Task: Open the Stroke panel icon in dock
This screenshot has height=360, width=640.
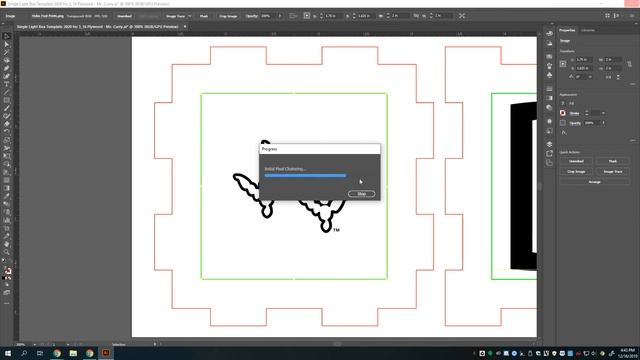Action: (549, 89)
